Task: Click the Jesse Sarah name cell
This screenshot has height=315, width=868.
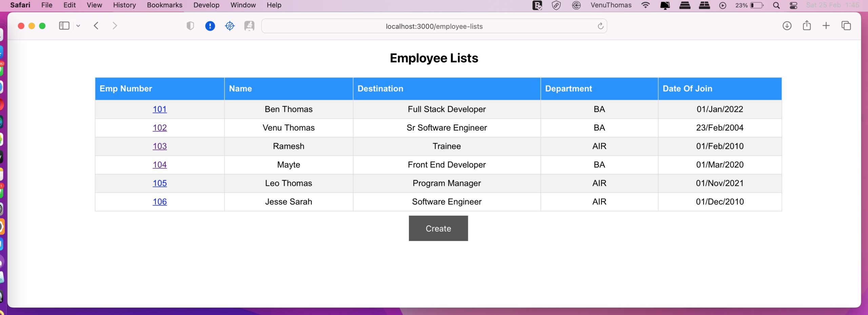Action: [x=289, y=202]
